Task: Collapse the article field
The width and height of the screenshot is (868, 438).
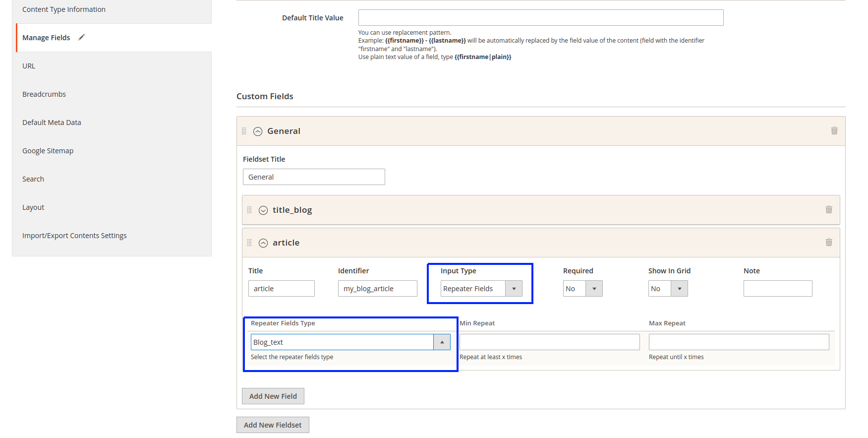Action: [x=263, y=243]
